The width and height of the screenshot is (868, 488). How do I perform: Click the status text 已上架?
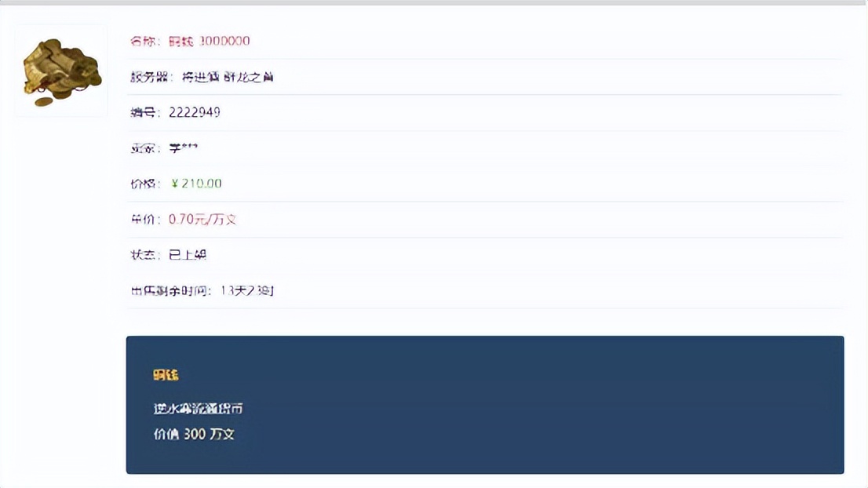click(x=188, y=254)
